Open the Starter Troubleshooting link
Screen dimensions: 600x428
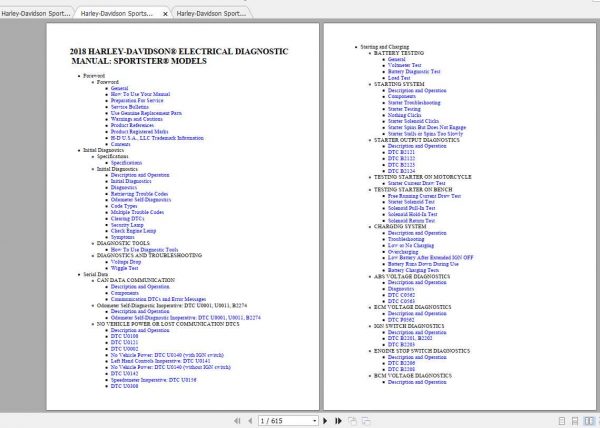(414, 103)
